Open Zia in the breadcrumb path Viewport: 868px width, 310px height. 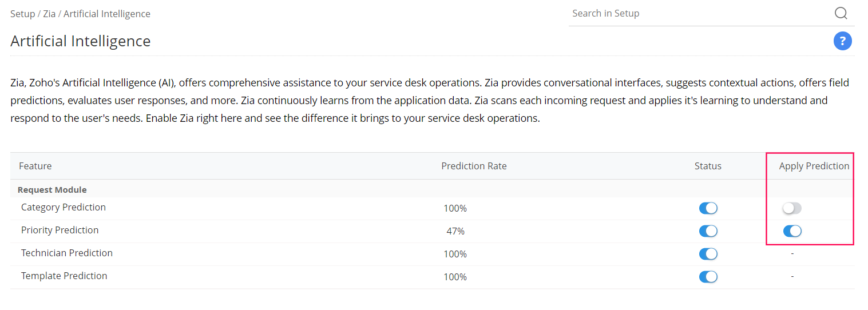tap(49, 14)
